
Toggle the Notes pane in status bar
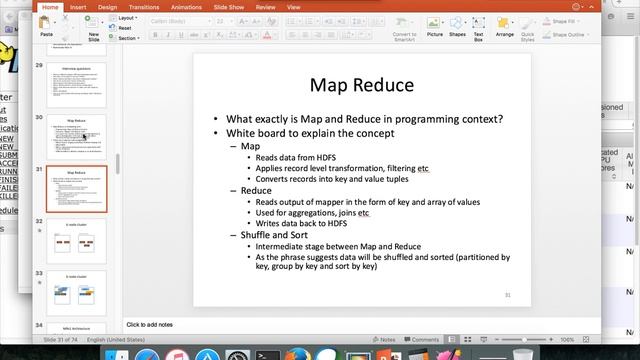tap(384, 340)
